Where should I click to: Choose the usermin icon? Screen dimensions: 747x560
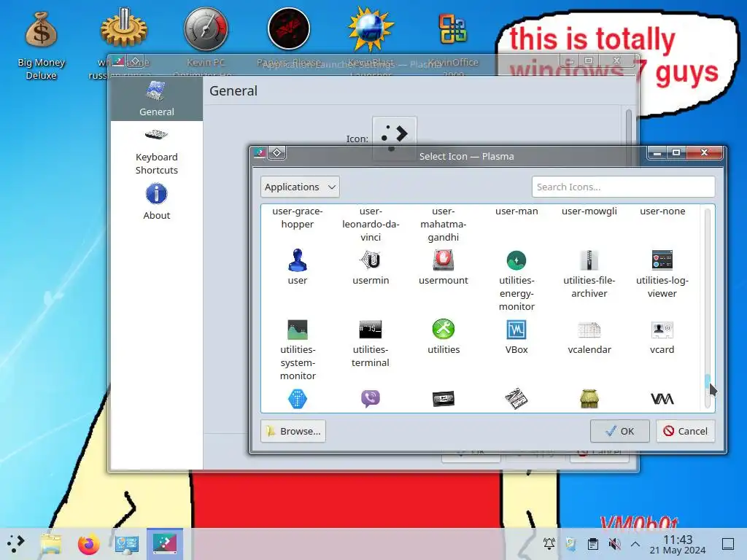(370, 260)
